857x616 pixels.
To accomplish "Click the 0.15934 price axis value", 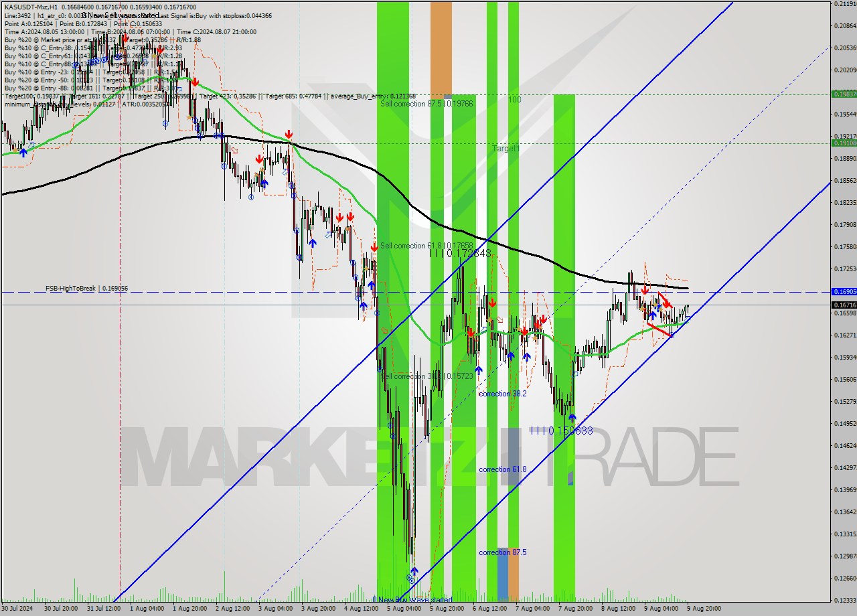I will (845, 357).
